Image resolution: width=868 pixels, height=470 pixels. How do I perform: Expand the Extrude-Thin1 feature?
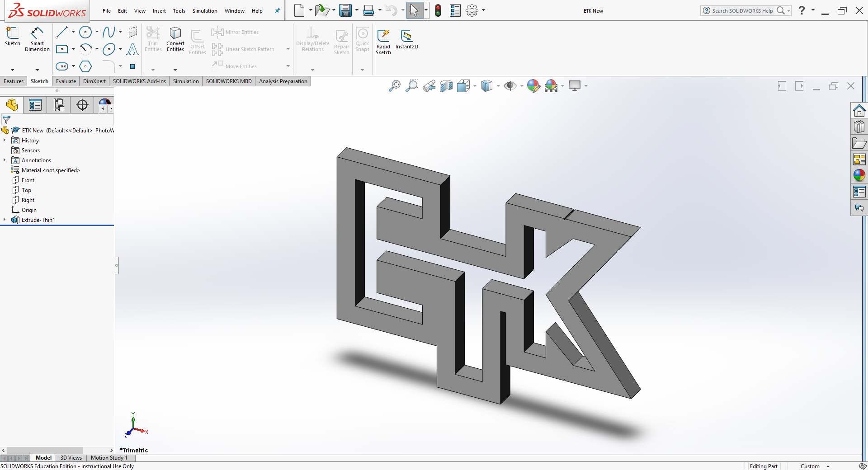tap(5, 220)
